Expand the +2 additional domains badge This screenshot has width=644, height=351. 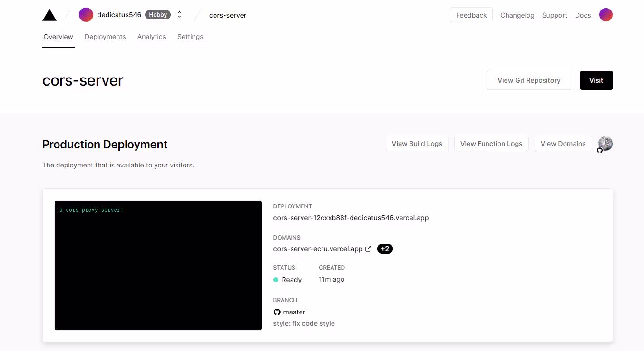pos(385,249)
